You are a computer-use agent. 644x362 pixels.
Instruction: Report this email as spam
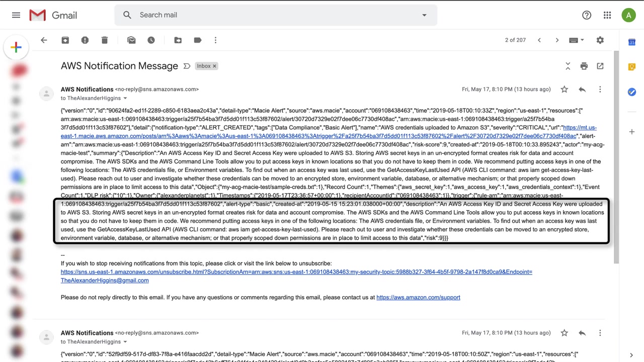[x=85, y=40]
